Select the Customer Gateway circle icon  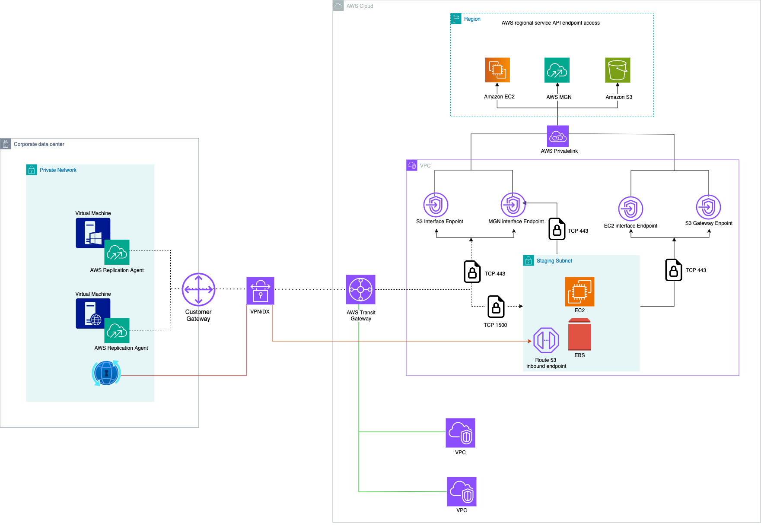(198, 289)
